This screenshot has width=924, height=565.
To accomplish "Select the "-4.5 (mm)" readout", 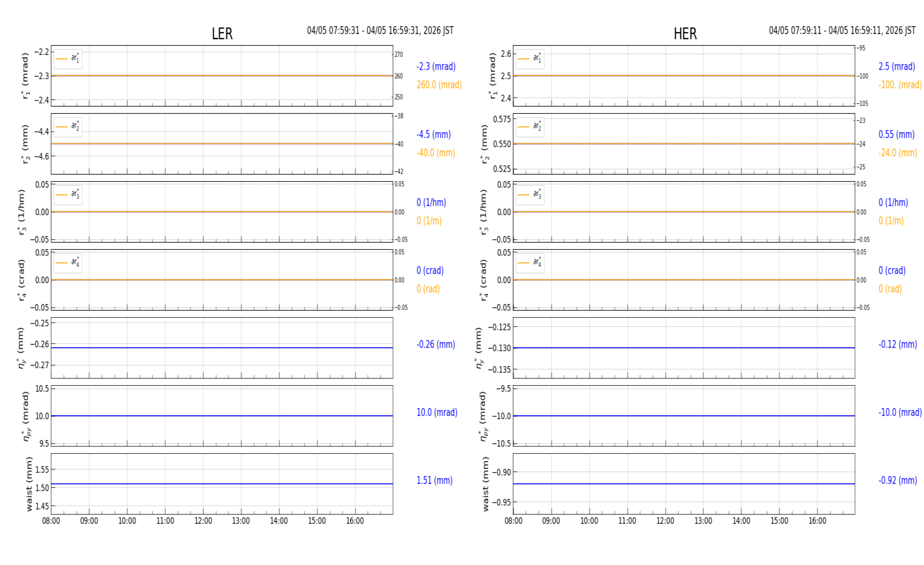I will 433,135.
